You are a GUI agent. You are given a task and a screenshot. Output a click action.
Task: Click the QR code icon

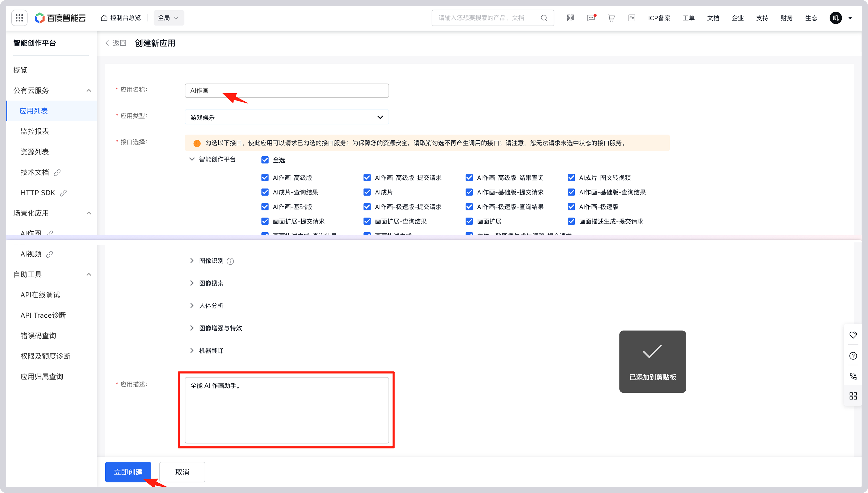[570, 18]
